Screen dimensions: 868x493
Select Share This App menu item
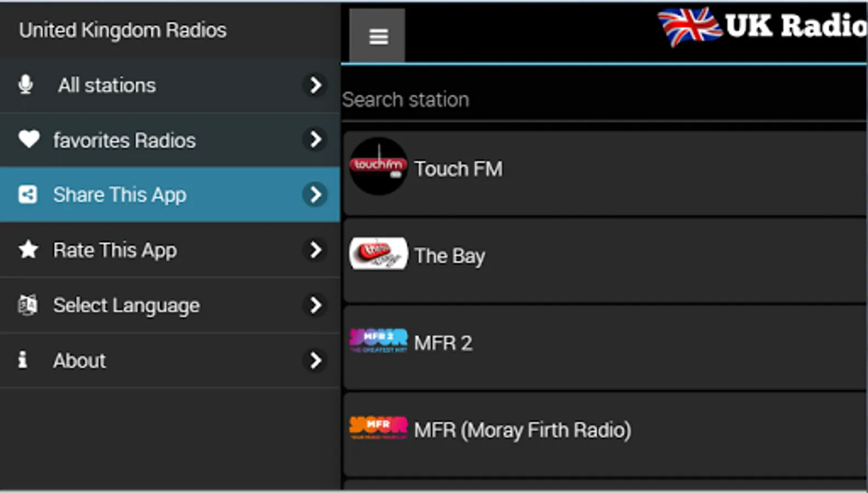click(x=170, y=194)
